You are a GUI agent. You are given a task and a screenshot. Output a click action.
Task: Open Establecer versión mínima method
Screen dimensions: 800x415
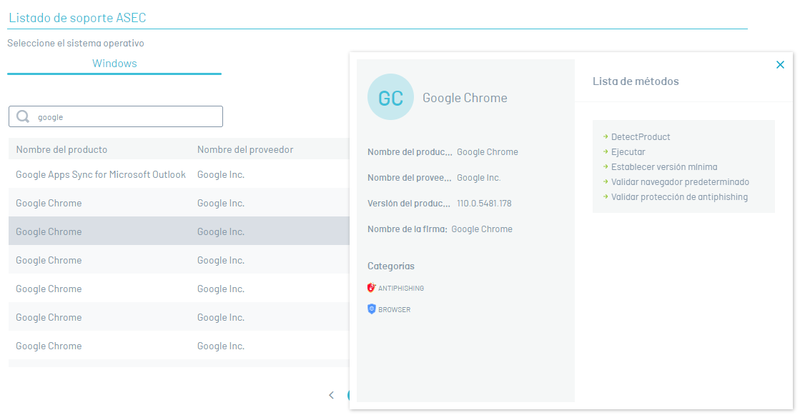[664, 167]
